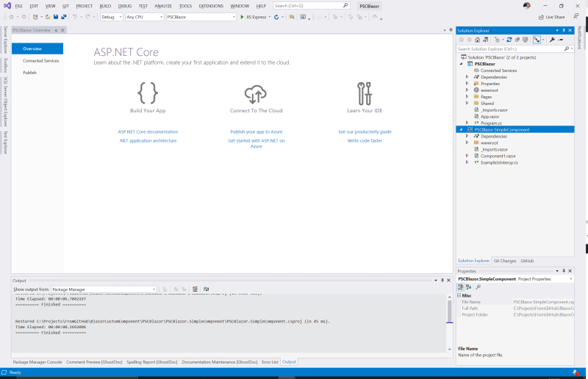Click the Property Pages wrench in Properties
This screenshot has width=588, height=379.
click(478, 287)
